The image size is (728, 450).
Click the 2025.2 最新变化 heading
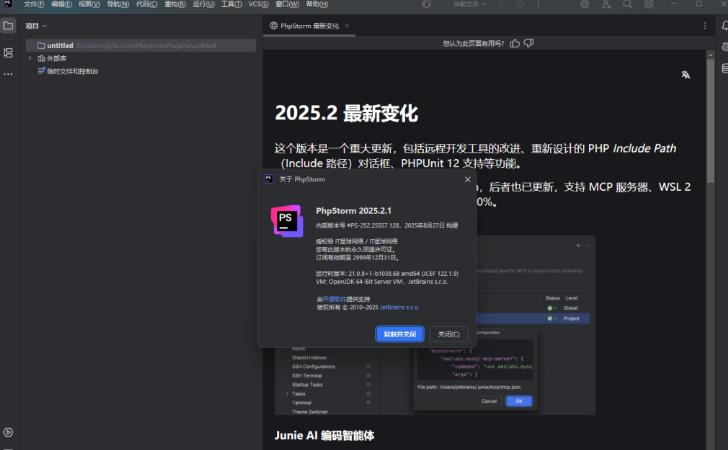click(x=346, y=113)
